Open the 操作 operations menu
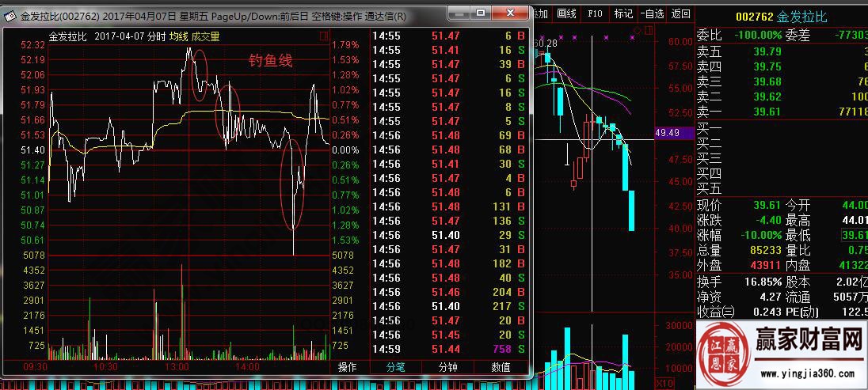The height and width of the screenshot is (390, 868). tap(347, 367)
